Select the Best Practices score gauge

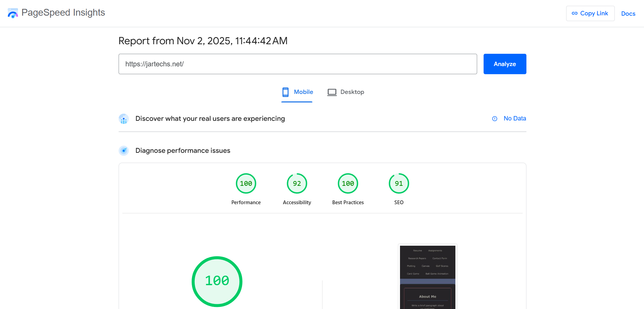348,183
